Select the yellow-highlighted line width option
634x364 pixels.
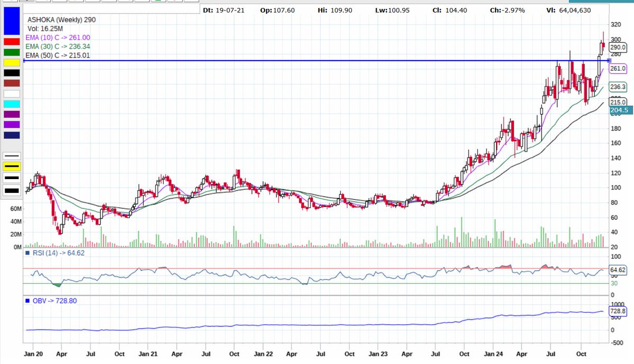[x=12, y=167]
